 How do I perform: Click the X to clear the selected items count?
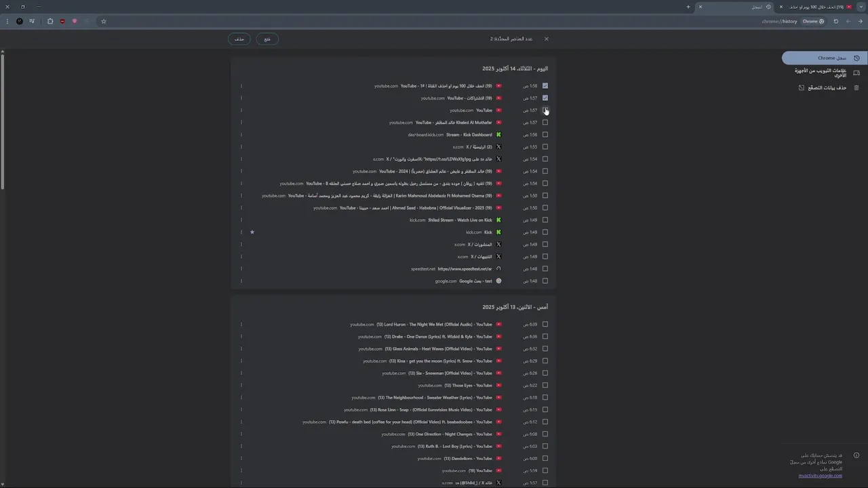547,39
